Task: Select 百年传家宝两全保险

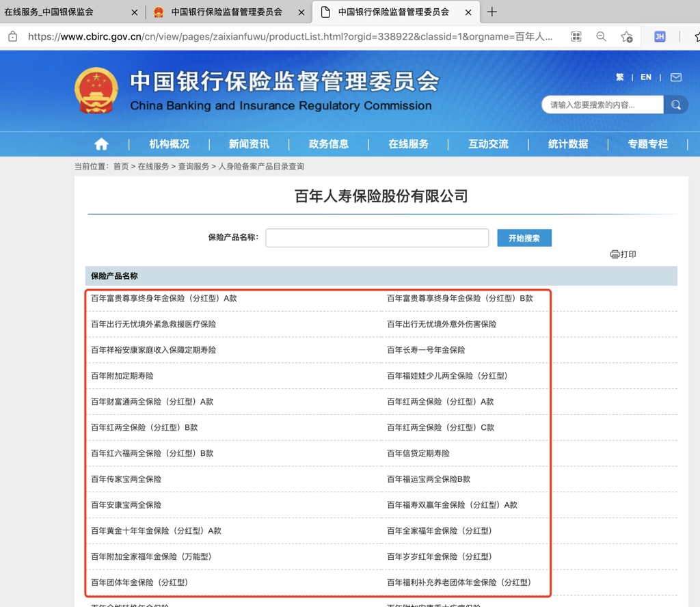Action: click(126, 479)
